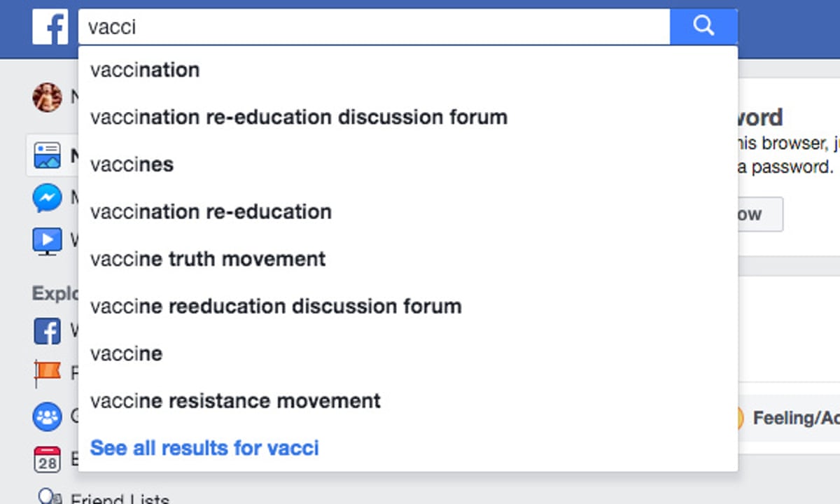Open the Pages flag icon
Viewport: 840px width, 504px height.
tap(48, 372)
